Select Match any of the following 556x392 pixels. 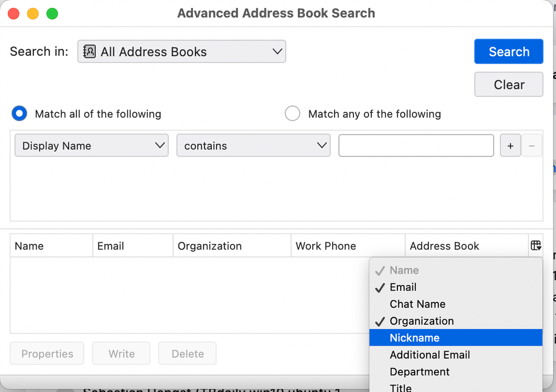tap(292, 114)
